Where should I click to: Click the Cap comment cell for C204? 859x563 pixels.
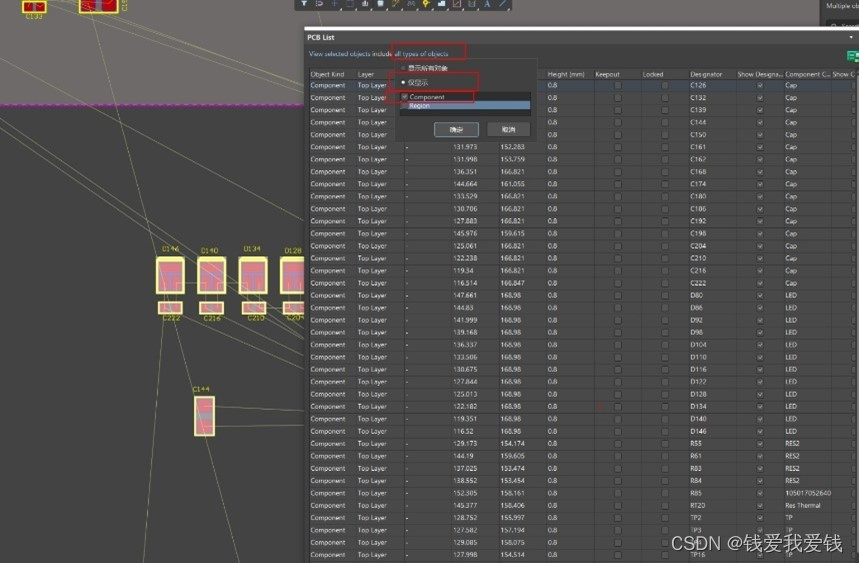pos(791,246)
